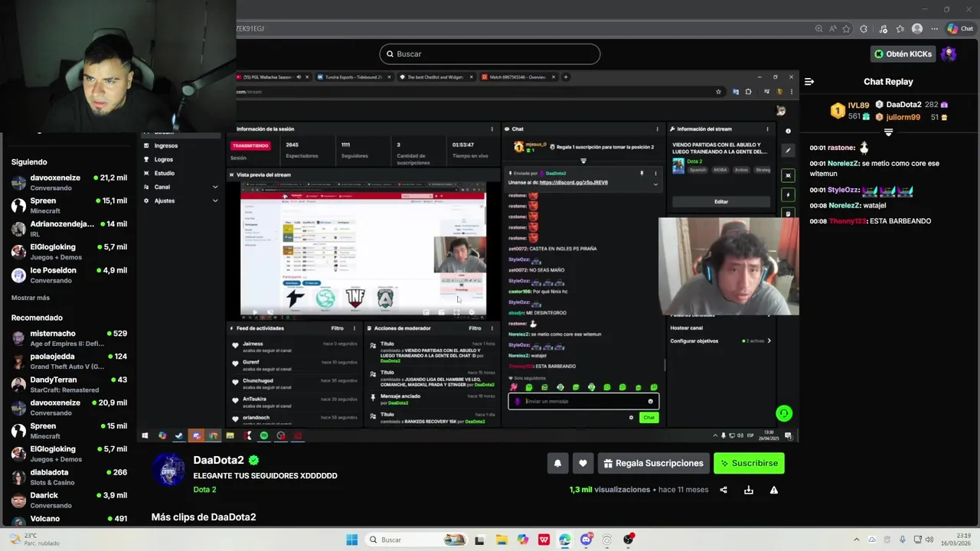Open the favorites list icon in toolbar
This screenshot has width=980, height=551.
(x=900, y=29)
